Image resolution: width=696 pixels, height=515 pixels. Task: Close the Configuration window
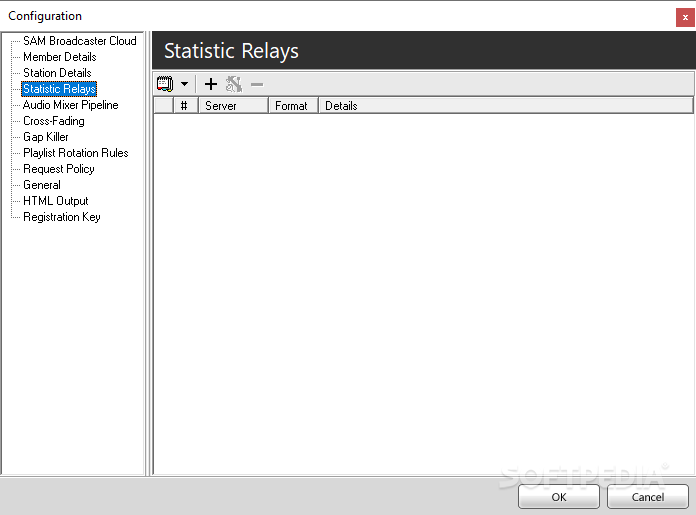[685, 18]
